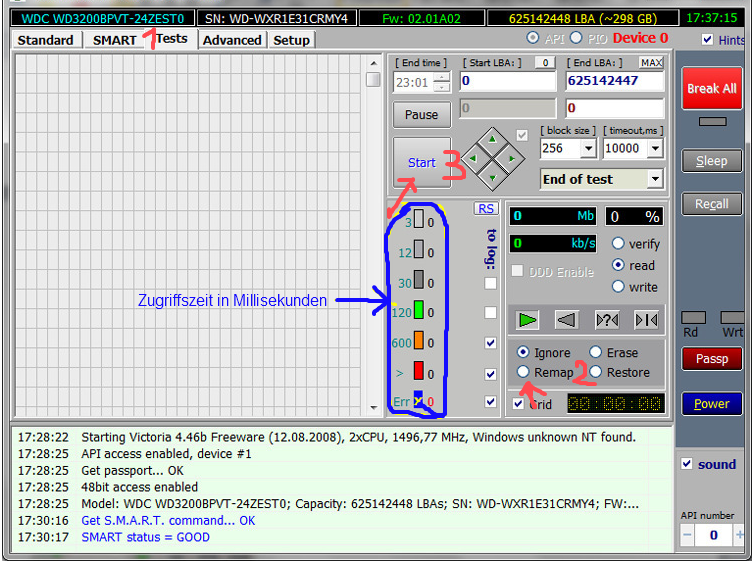This screenshot has width=753, height=561.
Task: Toggle the Hints checkbox
Action: pos(707,39)
